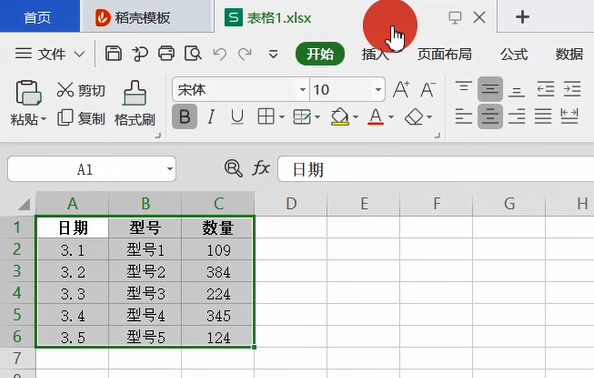Open the clipboard dialog launcher
594x378 pixels.
pyautogui.click(x=158, y=136)
